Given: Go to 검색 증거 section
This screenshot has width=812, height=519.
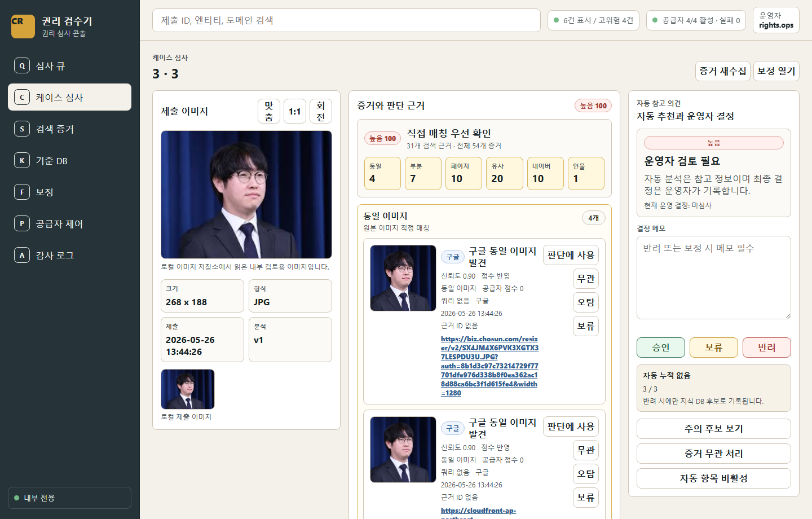Looking at the screenshot, I should pyautogui.click(x=69, y=129).
